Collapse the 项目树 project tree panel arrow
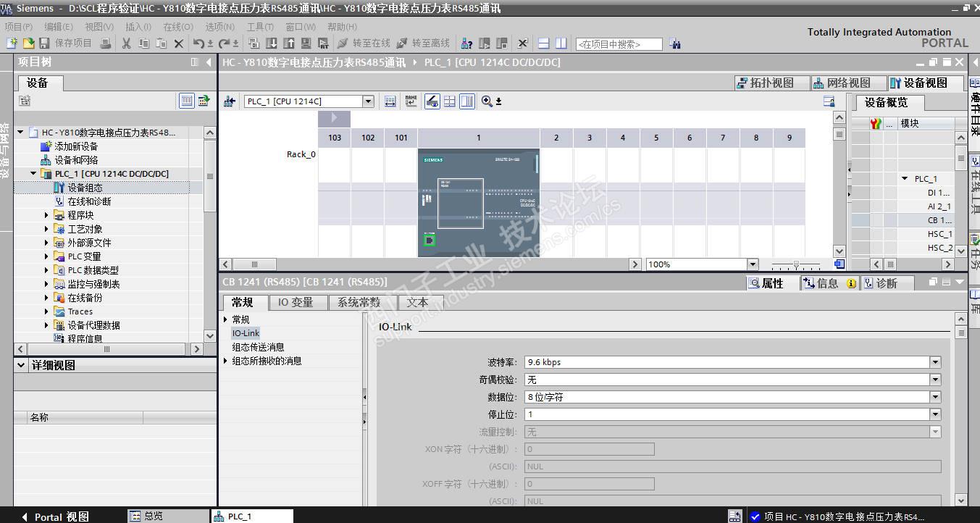The image size is (980, 523). (x=209, y=62)
